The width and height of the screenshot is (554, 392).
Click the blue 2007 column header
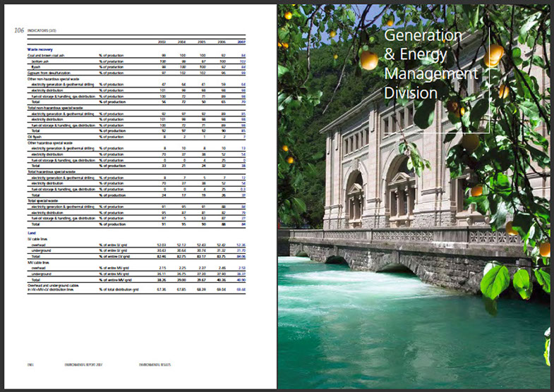[241, 42]
